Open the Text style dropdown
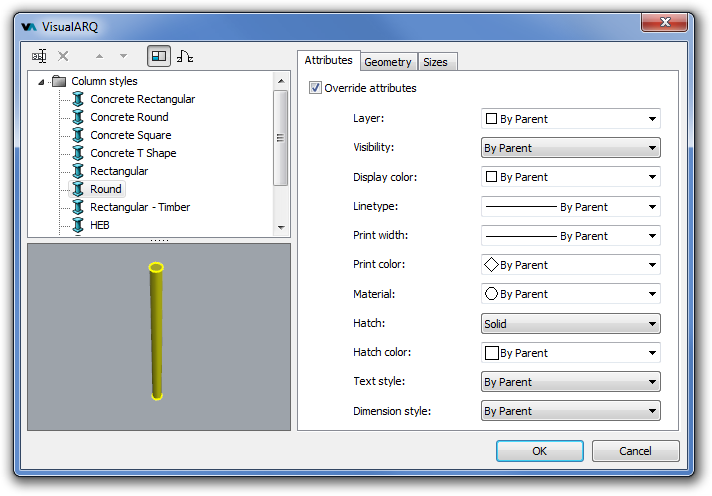The height and width of the screenshot is (496, 712). [x=570, y=382]
